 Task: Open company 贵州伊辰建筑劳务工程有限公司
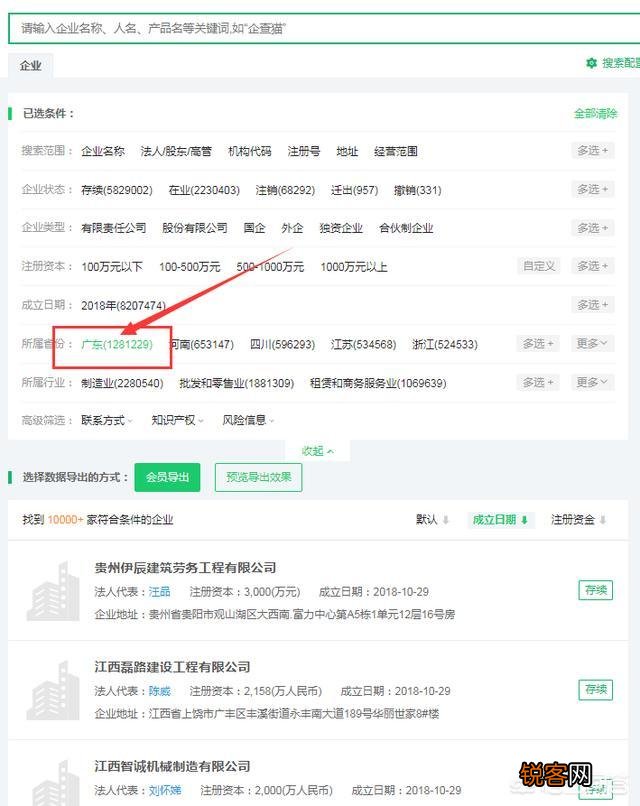coord(185,568)
